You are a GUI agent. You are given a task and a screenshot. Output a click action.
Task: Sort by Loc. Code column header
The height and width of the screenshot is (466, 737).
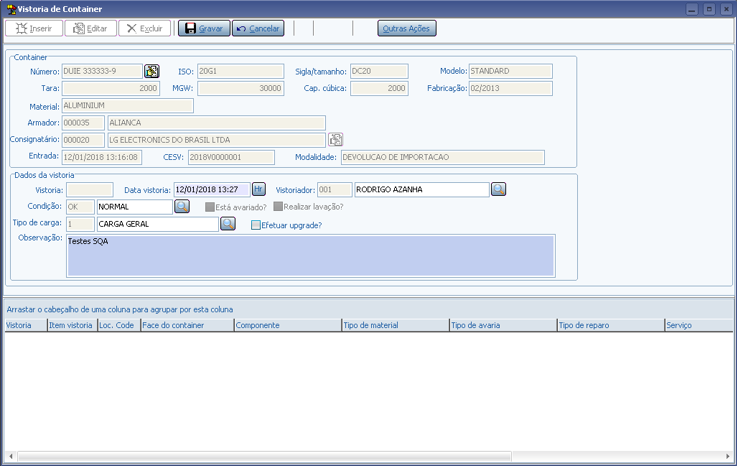point(119,325)
